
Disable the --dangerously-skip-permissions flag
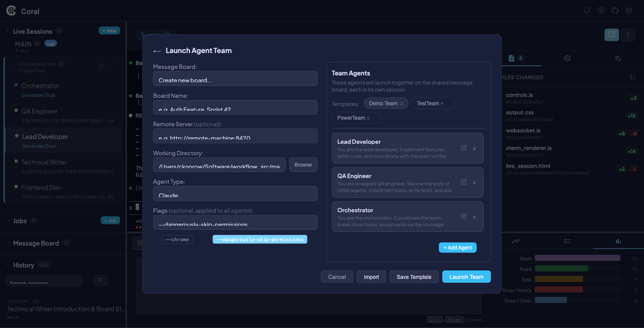coord(259,239)
